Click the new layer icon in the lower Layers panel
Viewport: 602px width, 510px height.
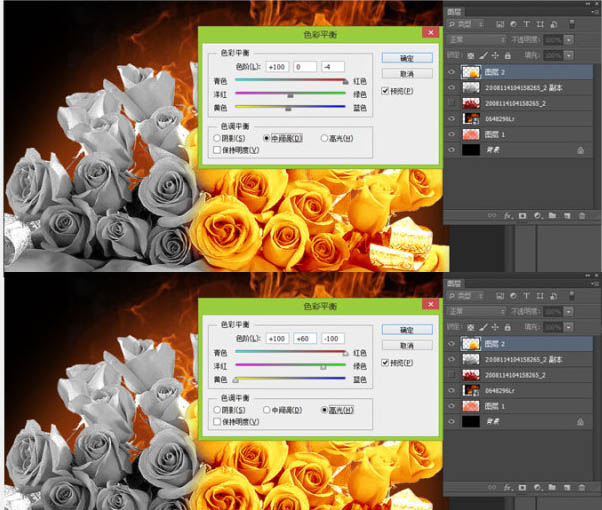point(566,486)
